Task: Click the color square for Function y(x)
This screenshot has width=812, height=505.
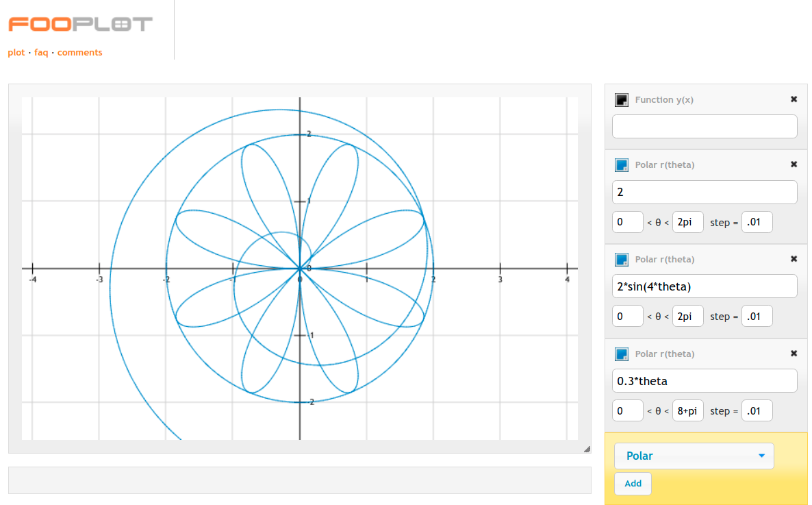Action: point(622,99)
